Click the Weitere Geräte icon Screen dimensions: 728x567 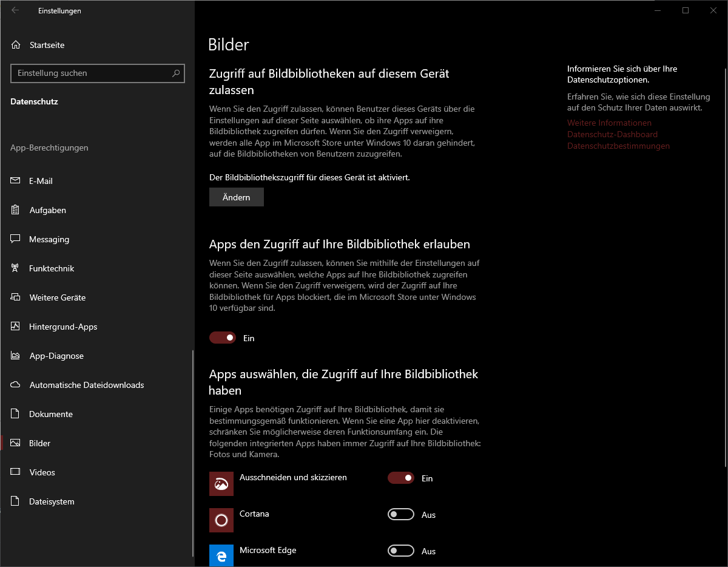16,297
